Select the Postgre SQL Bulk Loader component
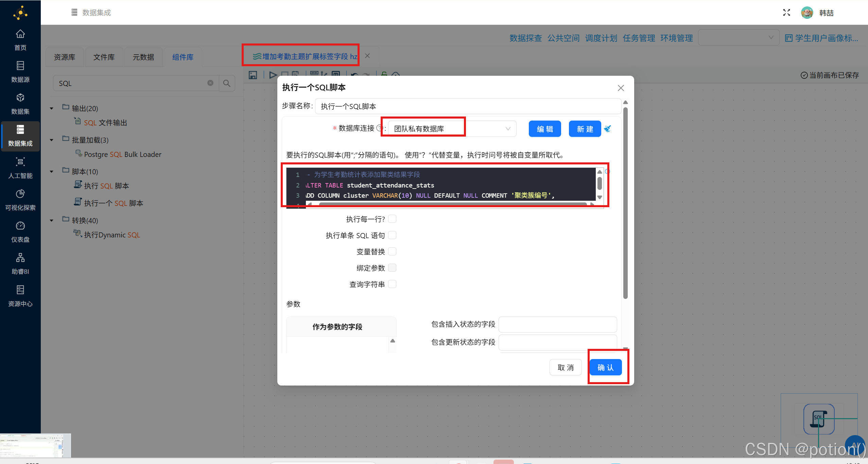868x464 pixels. tap(118, 154)
